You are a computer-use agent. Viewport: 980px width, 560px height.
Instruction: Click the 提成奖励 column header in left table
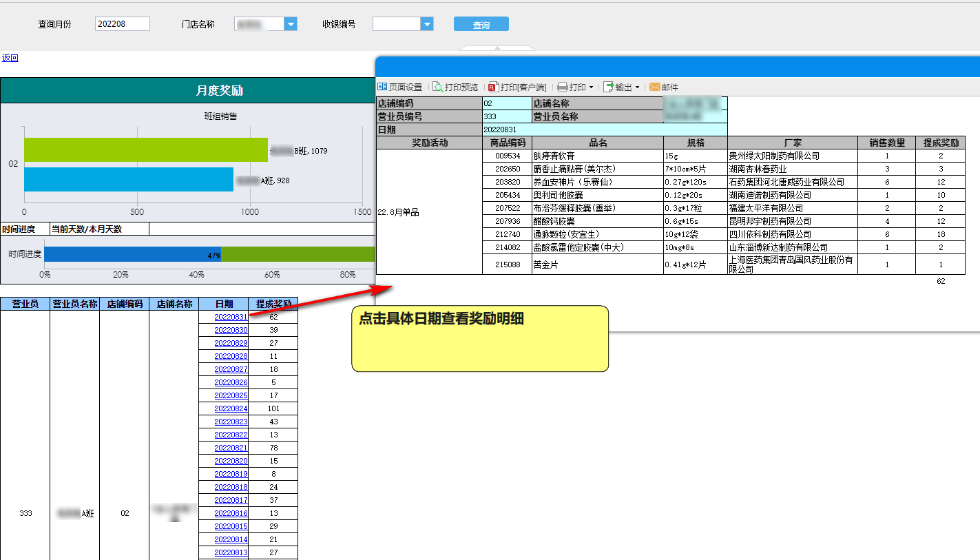[273, 304]
